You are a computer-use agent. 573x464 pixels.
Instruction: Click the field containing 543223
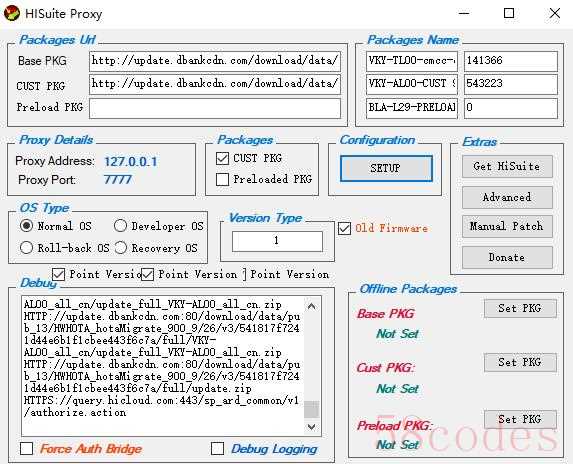coord(511,84)
